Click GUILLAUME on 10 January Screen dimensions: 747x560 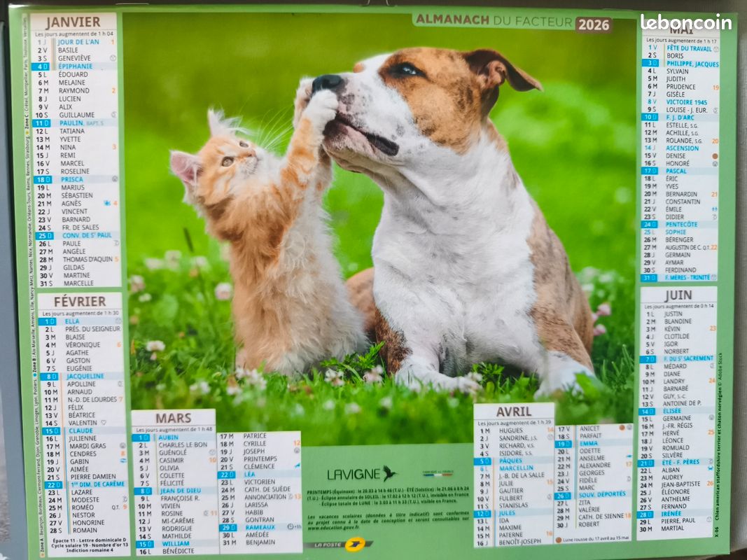coord(77,115)
